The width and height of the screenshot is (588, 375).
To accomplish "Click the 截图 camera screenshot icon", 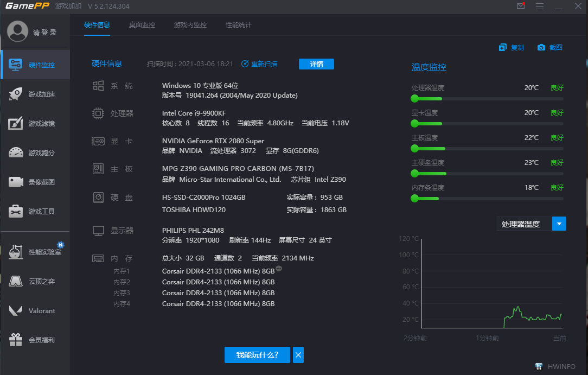I will tap(541, 47).
